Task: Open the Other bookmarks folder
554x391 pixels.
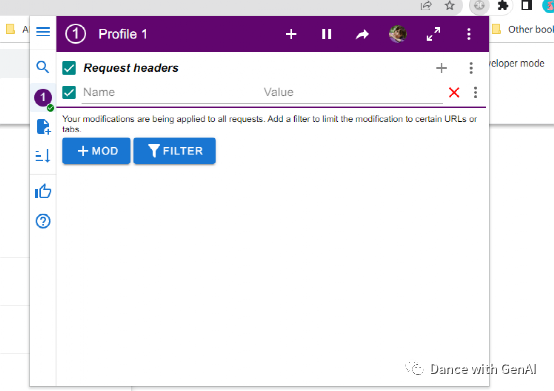Action: coord(523,29)
